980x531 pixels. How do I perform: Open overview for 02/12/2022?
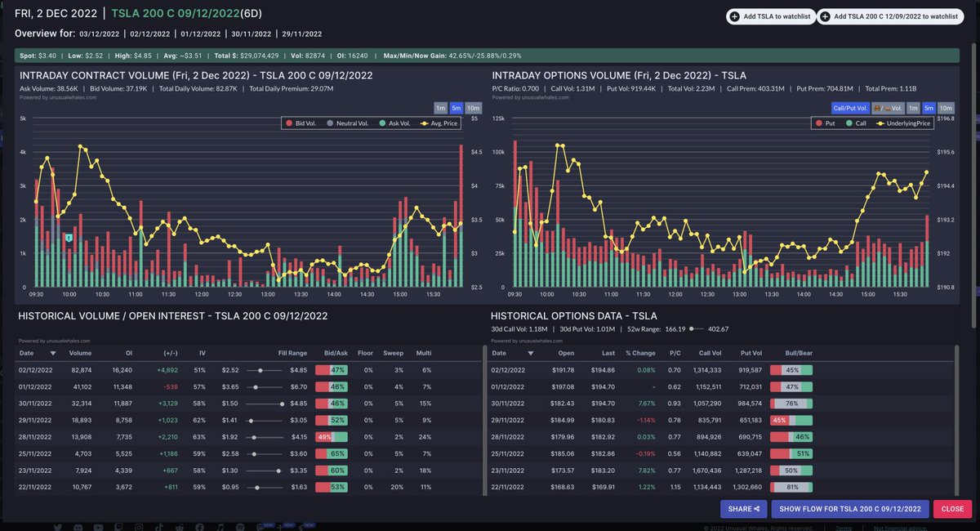tap(151, 34)
